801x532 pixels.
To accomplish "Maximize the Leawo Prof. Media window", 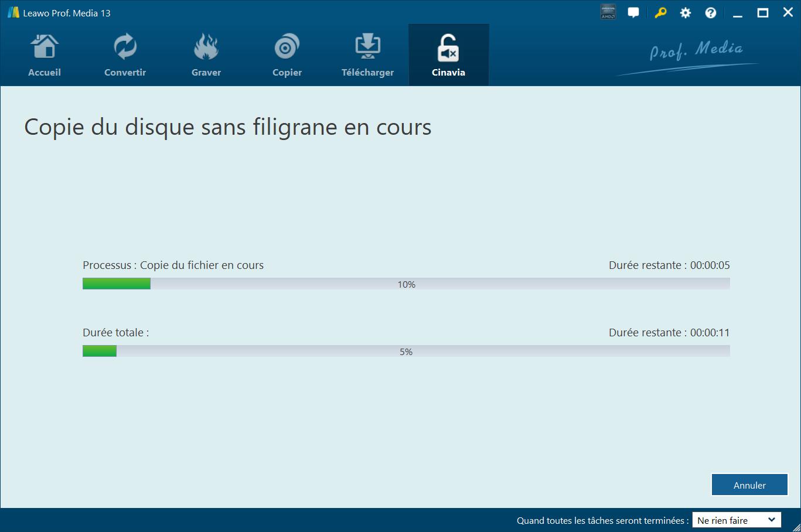I will tap(763, 13).
